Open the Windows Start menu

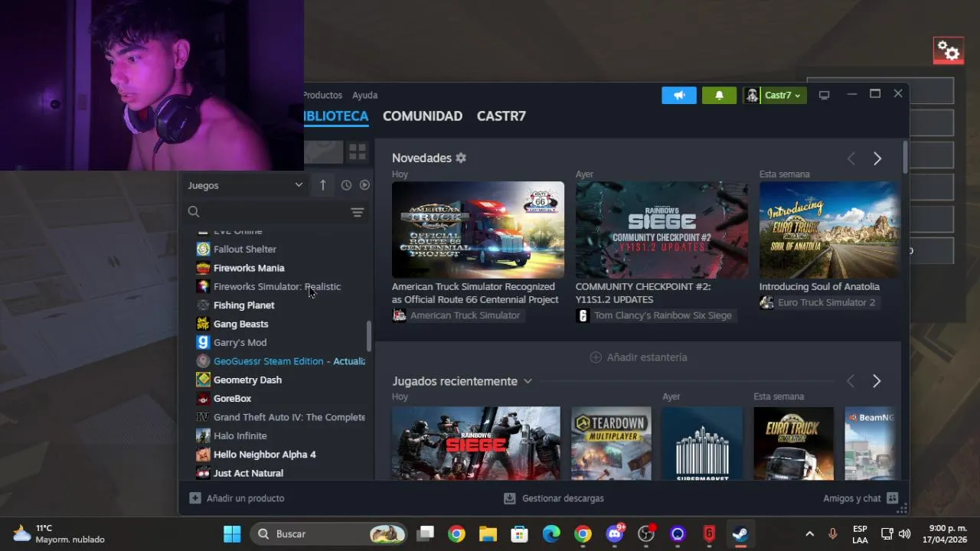pyautogui.click(x=232, y=533)
